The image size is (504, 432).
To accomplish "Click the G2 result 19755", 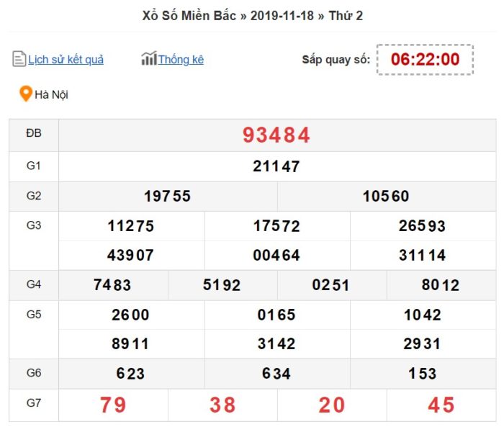I will (x=167, y=197).
